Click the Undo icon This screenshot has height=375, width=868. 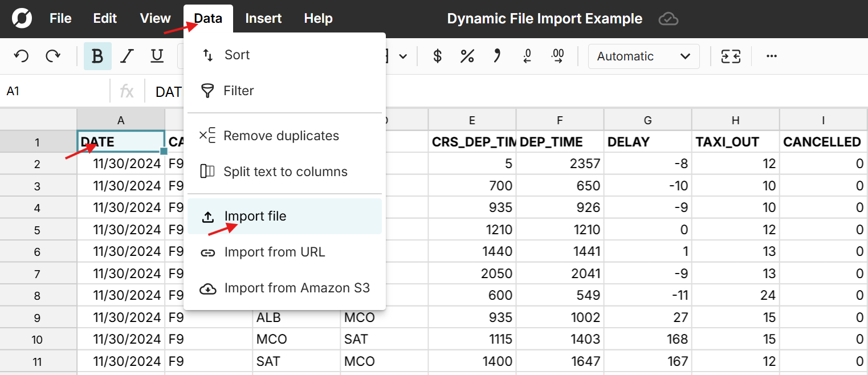[x=21, y=56]
